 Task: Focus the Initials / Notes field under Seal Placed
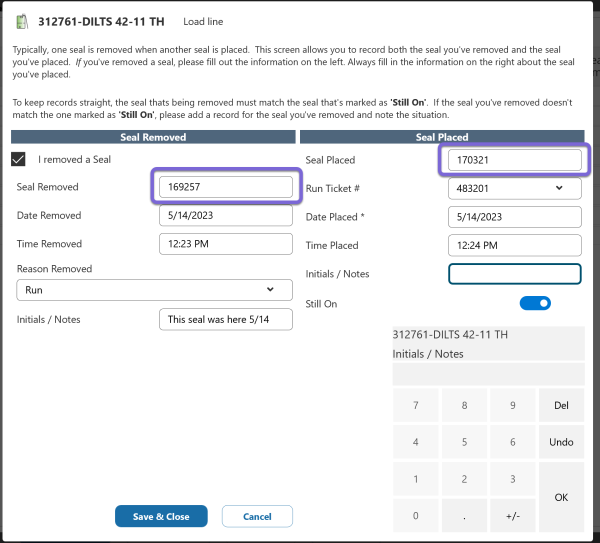pos(514,274)
